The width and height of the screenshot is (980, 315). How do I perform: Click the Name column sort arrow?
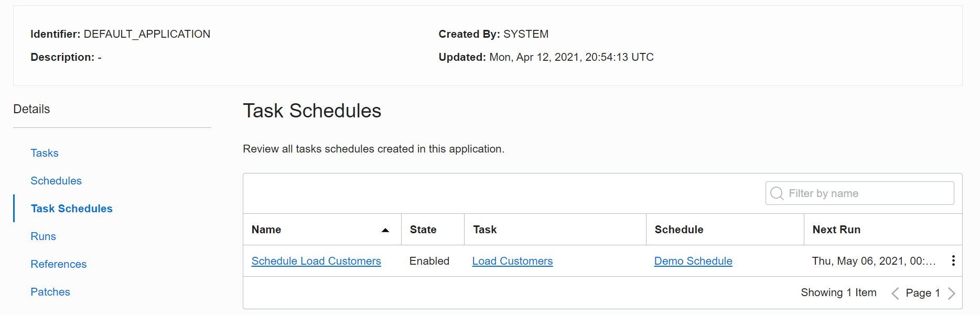385,230
